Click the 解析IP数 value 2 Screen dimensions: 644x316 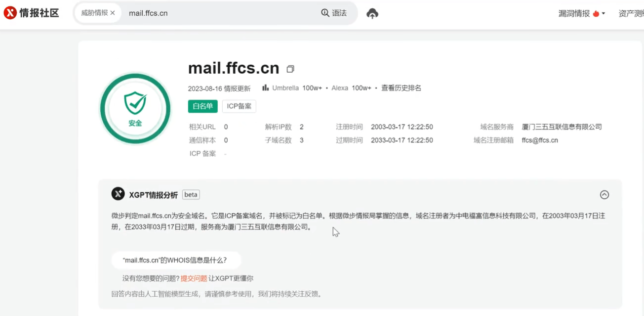tap(302, 127)
